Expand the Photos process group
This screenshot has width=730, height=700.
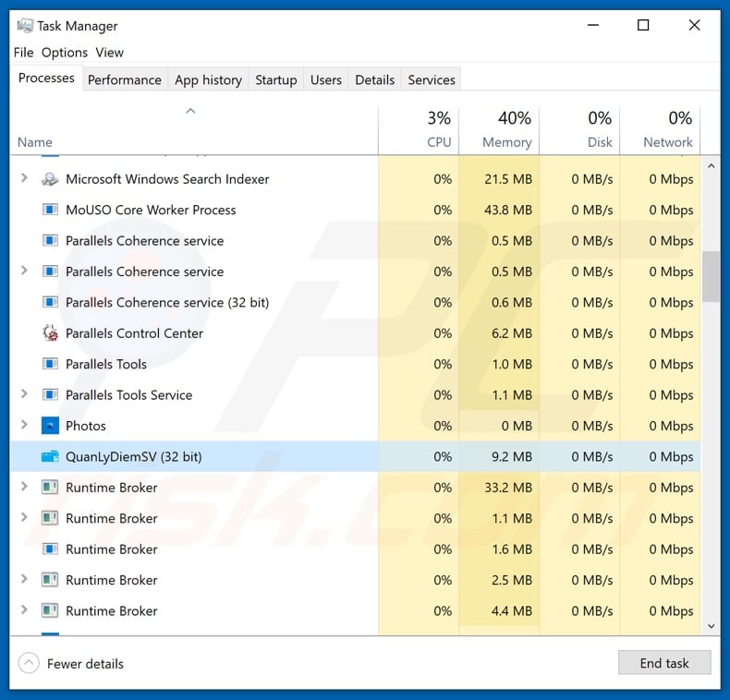[24, 425]
